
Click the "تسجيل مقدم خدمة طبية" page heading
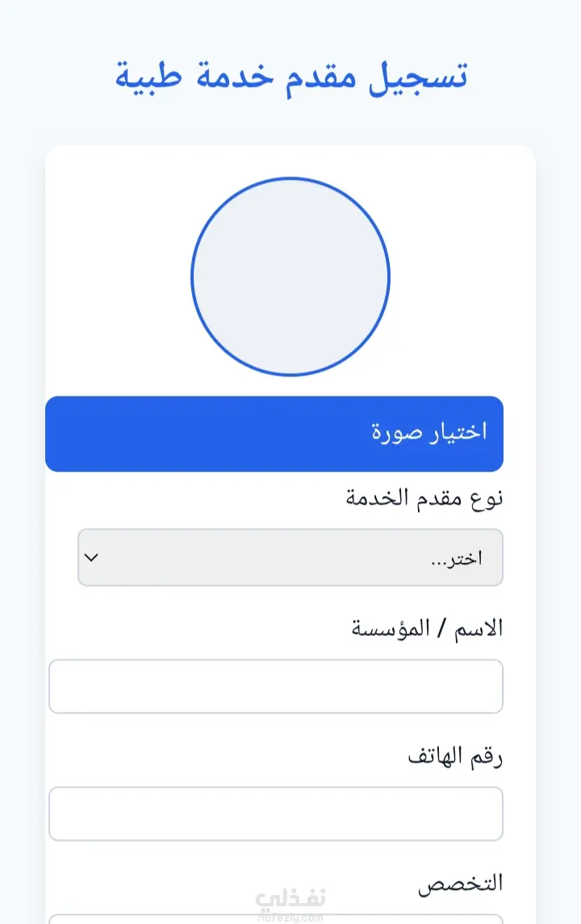(x=290, y=77)
